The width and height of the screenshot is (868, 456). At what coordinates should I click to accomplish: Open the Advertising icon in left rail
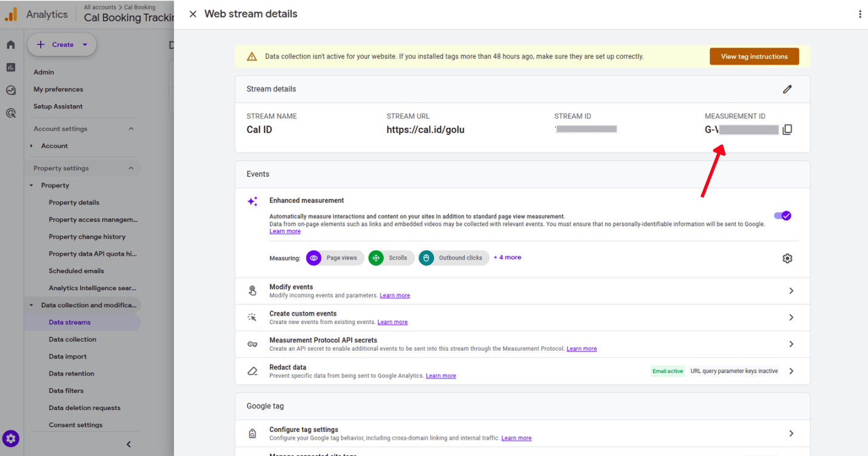tap(11, 113)
